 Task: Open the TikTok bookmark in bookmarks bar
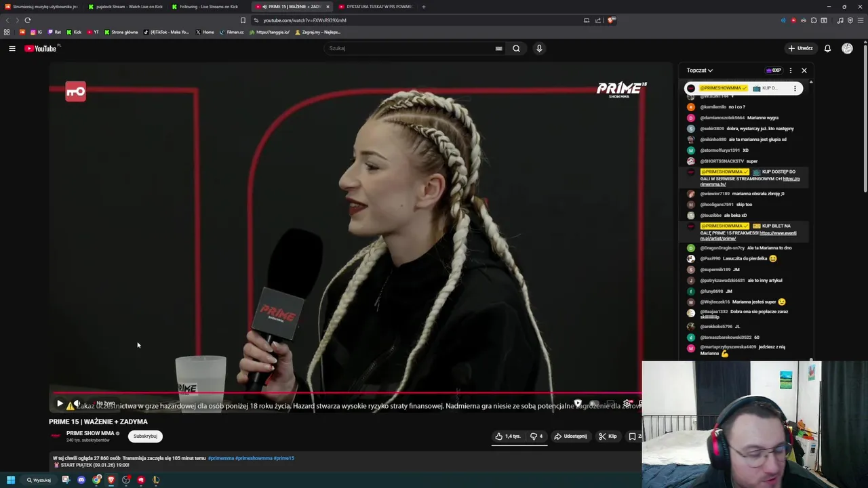coord(167,32)
